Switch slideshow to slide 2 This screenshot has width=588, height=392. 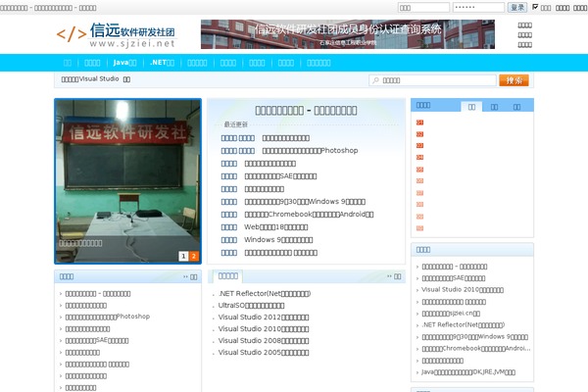pos(193,256)
